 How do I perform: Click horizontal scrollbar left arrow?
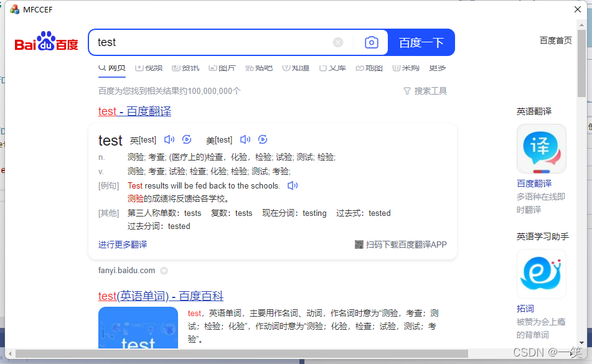tap(10, 354)
